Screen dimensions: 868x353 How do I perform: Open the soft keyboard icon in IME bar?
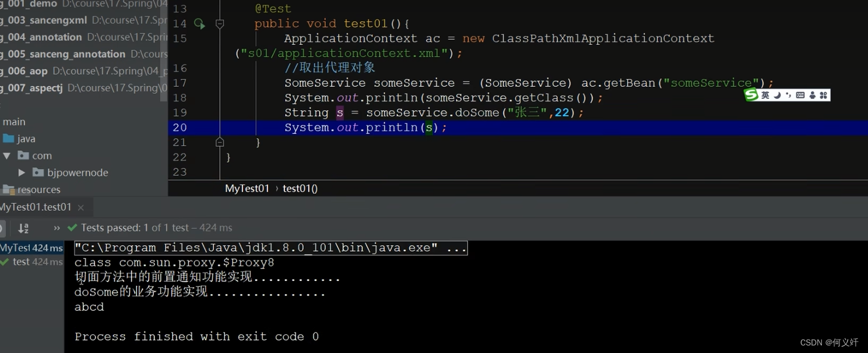click(x=800, y=95)
